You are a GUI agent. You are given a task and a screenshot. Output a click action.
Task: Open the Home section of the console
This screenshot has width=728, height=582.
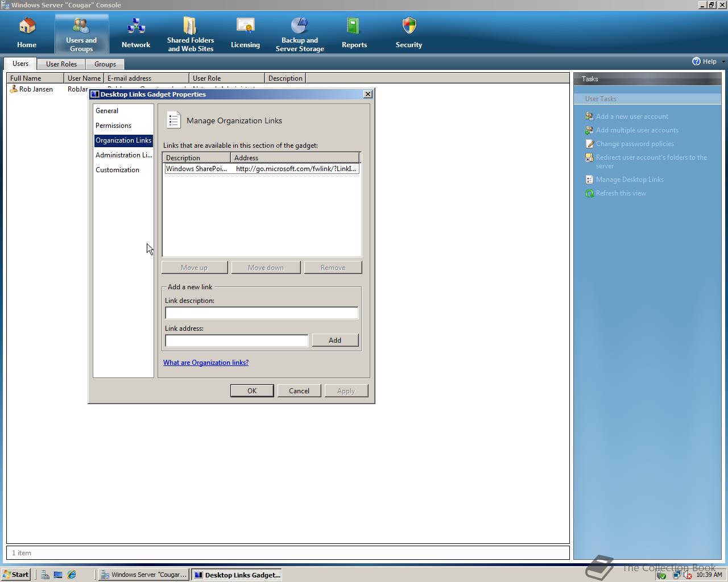click(27, 33)
